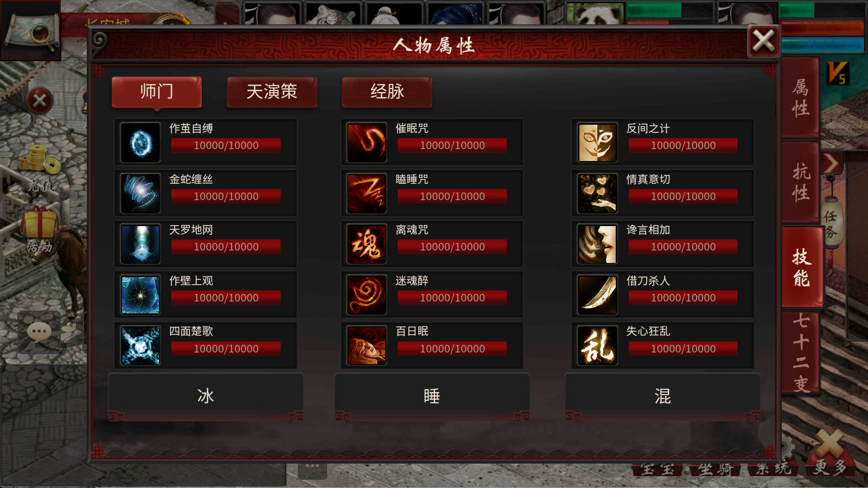Click the 失心狂乱 skill icon
868x488 pixels.
pos(597,346)
